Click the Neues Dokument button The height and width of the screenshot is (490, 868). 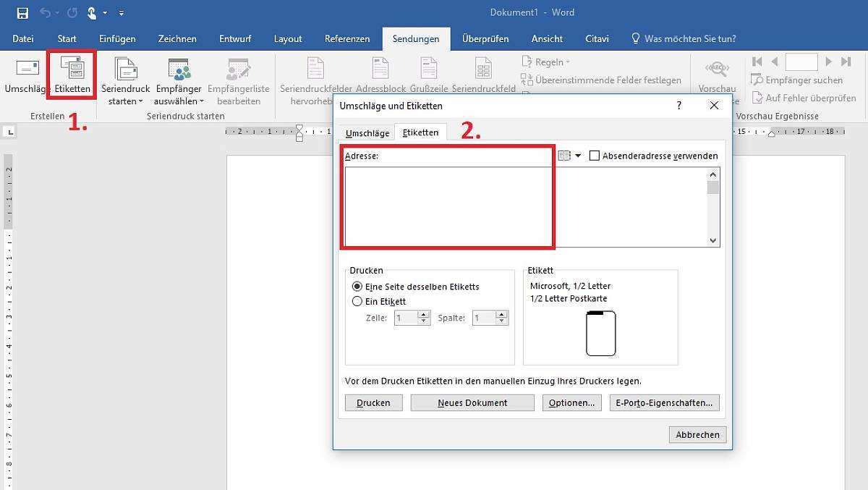[x=472, y=402]
